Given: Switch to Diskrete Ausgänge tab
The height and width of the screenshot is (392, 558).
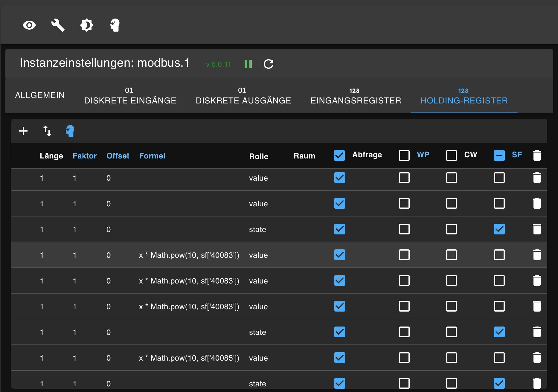Looking at the screenshot, I should pyautogui.click(x=243, y=95).
